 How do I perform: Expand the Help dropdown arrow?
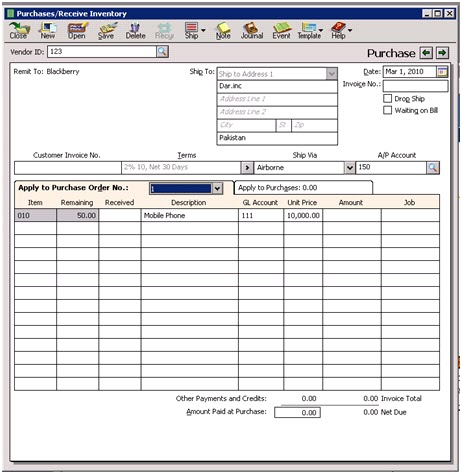tap(350, 30)
